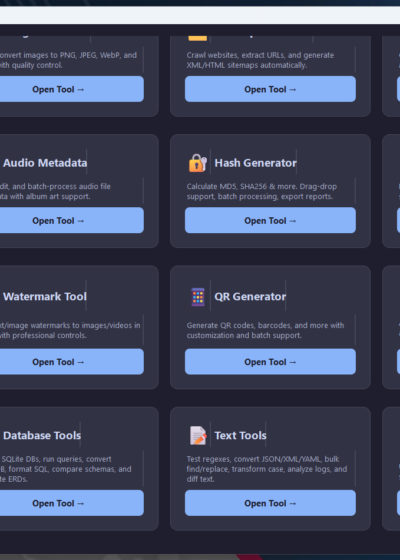The height and width of the screenshot is (560, 400).
Task: Click the Watermark Tool title
Action: [x=45, y=296]
